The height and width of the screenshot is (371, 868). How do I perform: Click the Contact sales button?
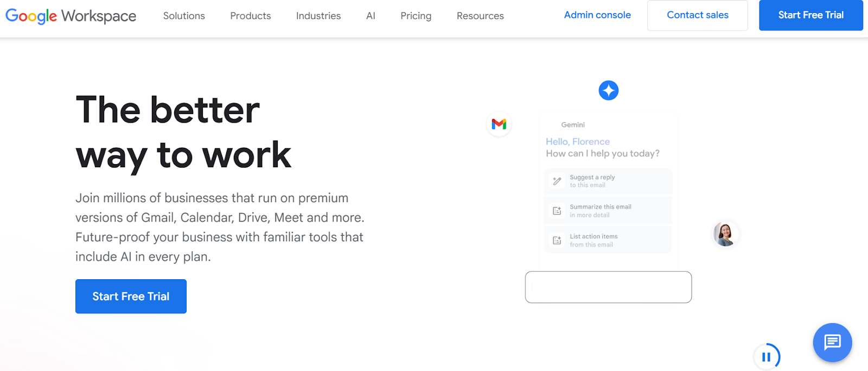pos(698,15)
